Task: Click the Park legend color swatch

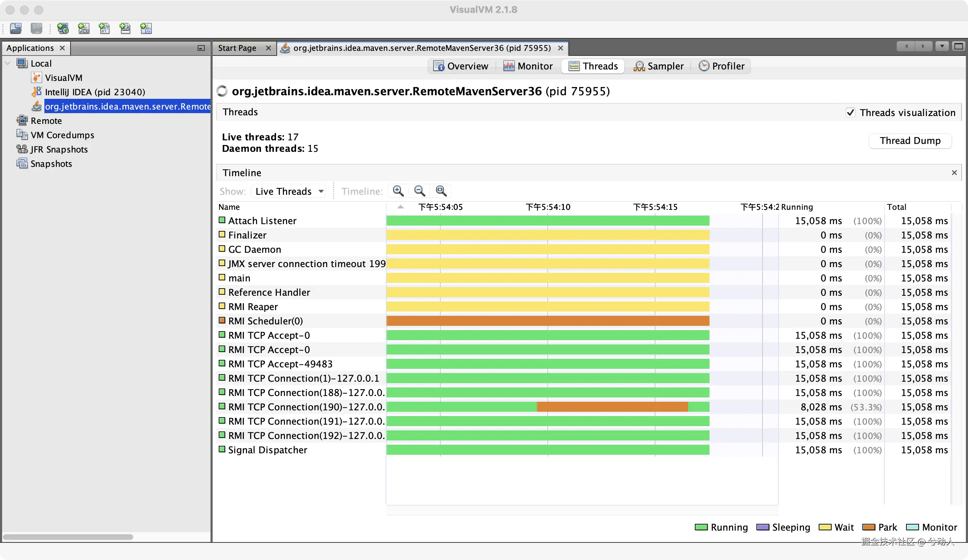Action: pos(868,527)
